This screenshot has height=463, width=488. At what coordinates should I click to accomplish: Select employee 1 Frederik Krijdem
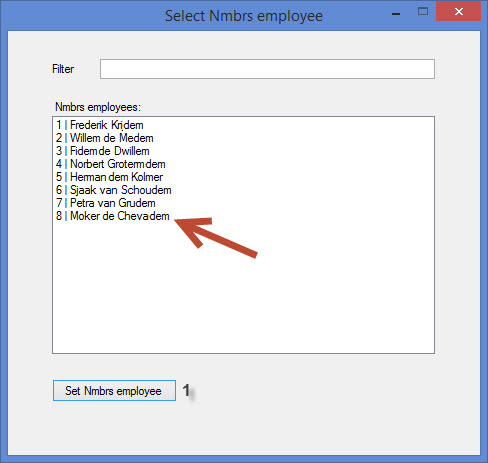point(100,125)
